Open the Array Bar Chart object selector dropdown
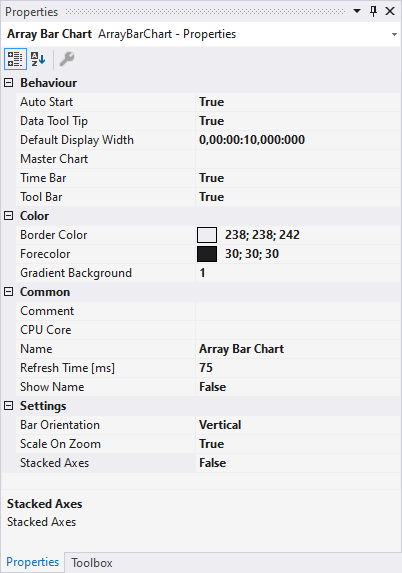Image resolution: width=402 pixels, height=573 pixels. tap(394, 34)
